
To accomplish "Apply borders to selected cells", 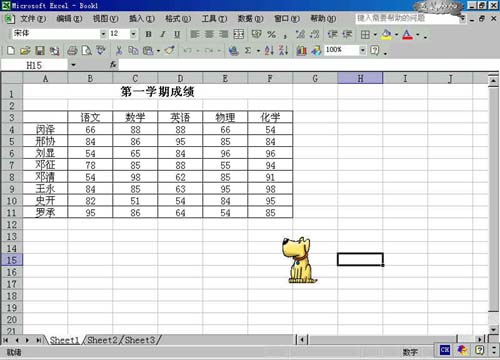I will tap(365, 34).
